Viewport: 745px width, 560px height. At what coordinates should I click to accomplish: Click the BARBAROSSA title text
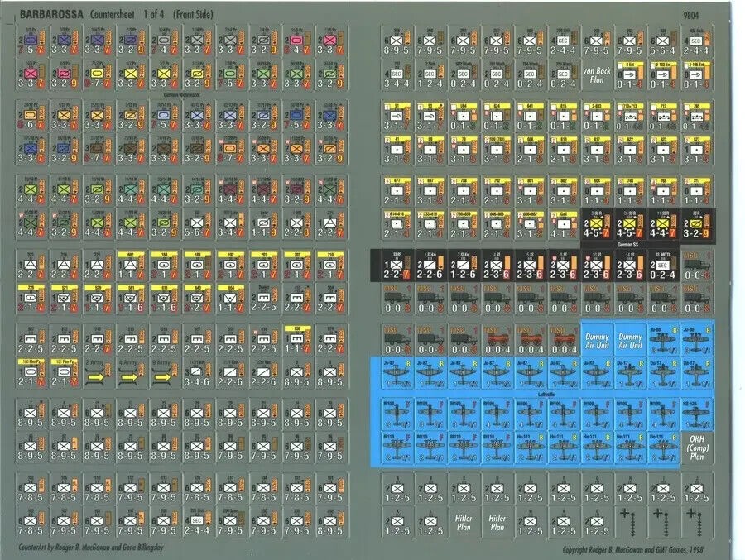pyautogui.click(x=51, y=14)
